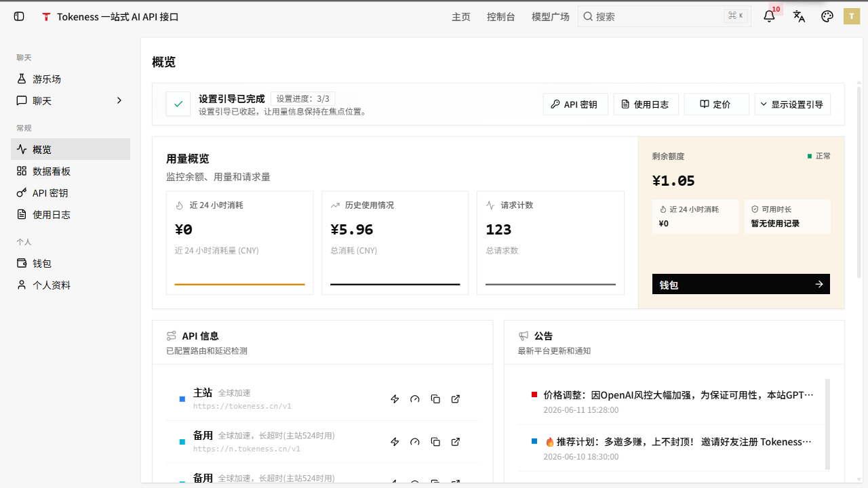Focus the 搜索 search field
868x488 pixels.
coord(665,16)
